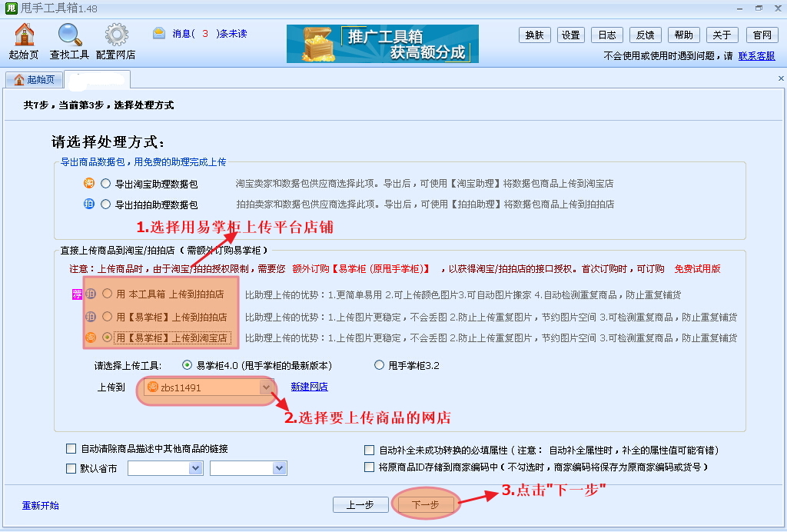Click the 重新开始 restart link
This screenshot has height=532, width=787.
coord(40,505)
